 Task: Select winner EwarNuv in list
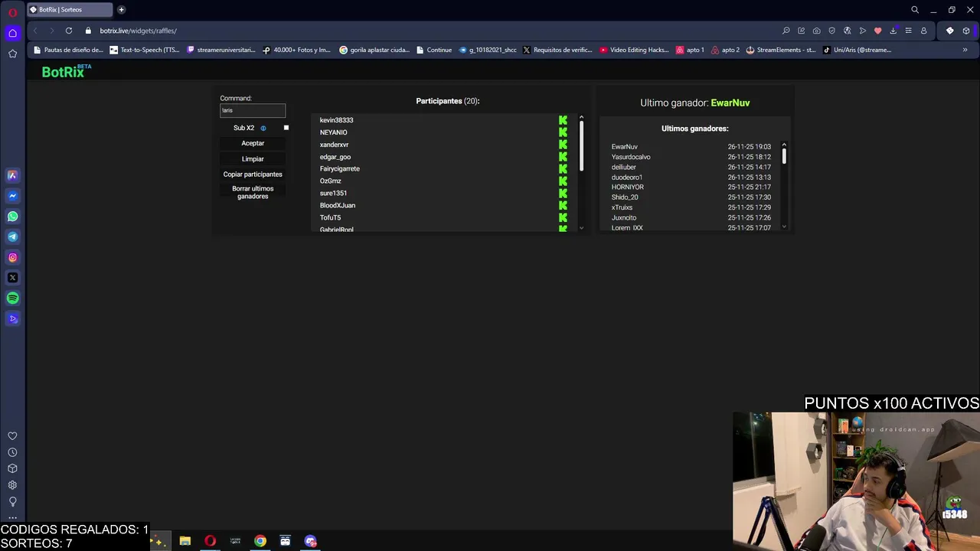point(625,147)
